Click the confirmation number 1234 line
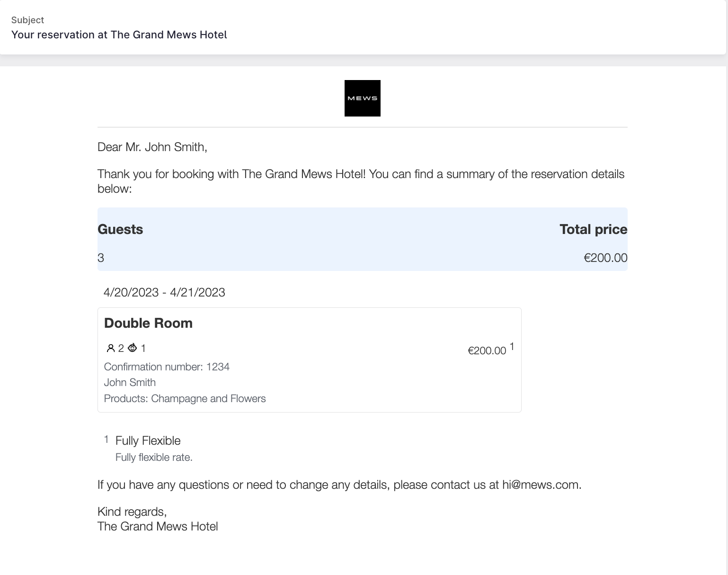 [167, 367]
